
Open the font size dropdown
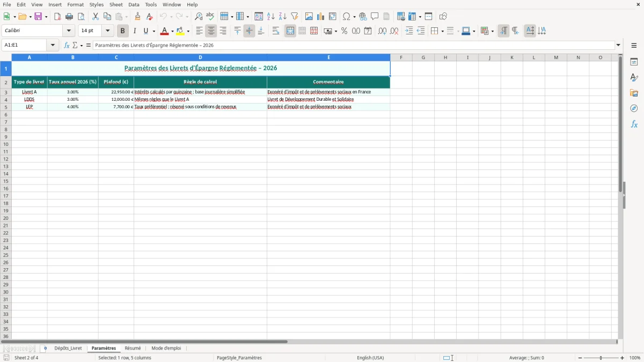(107, 31)
